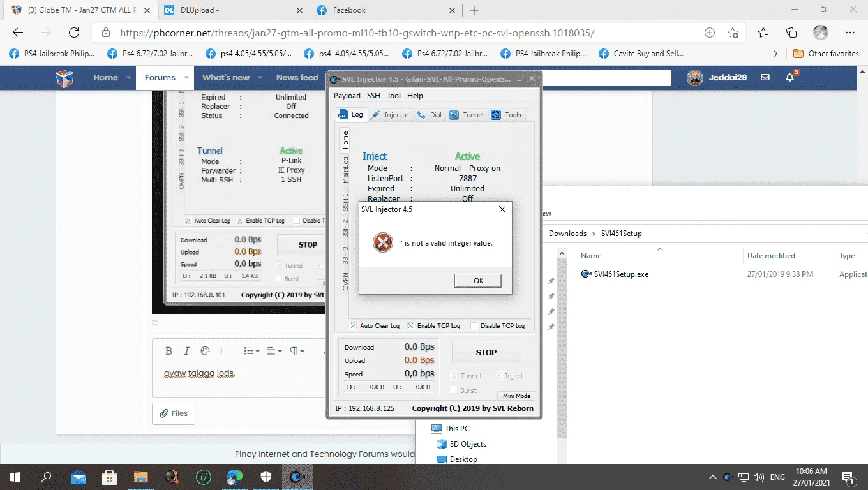Open the browser Collections icon
This screenshot has height=490, width=868.
point(791,33)
